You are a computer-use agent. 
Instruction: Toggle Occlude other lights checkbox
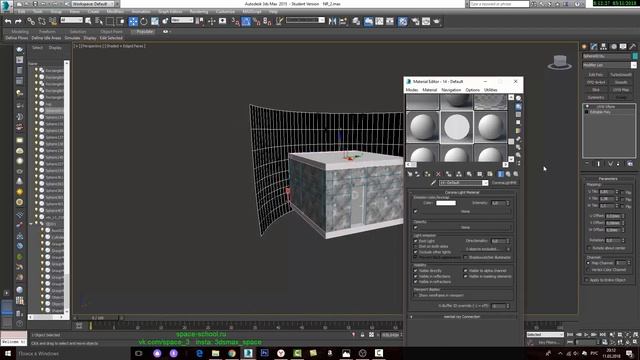tap(416, 252)
